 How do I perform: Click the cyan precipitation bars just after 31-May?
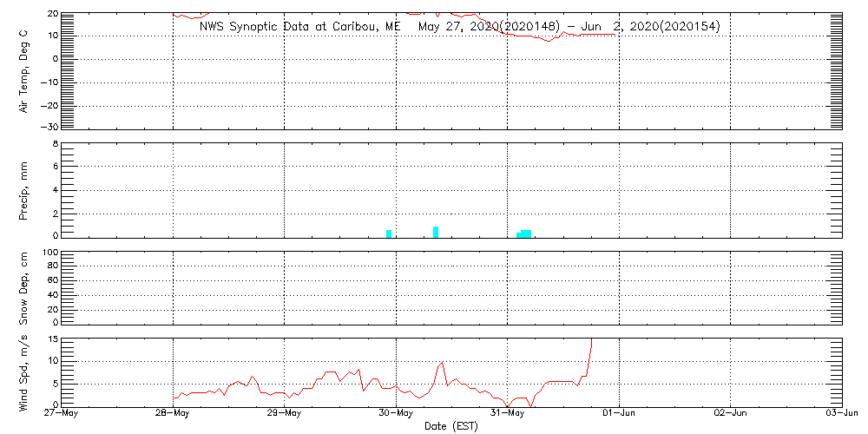(524, 233)
